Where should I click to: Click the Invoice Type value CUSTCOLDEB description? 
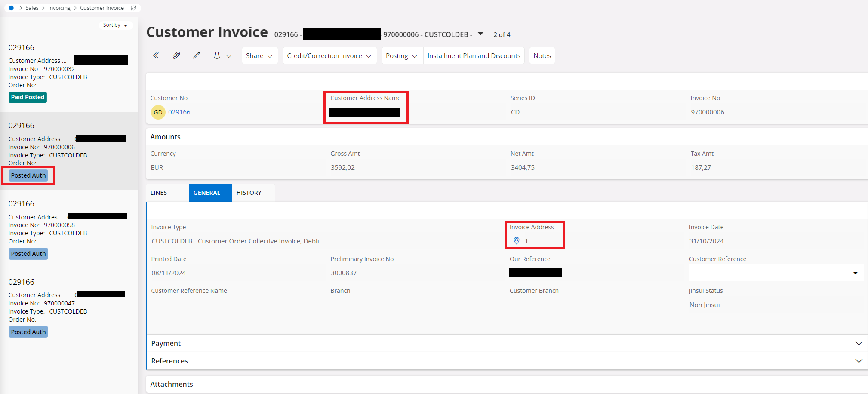click(236, 241)
